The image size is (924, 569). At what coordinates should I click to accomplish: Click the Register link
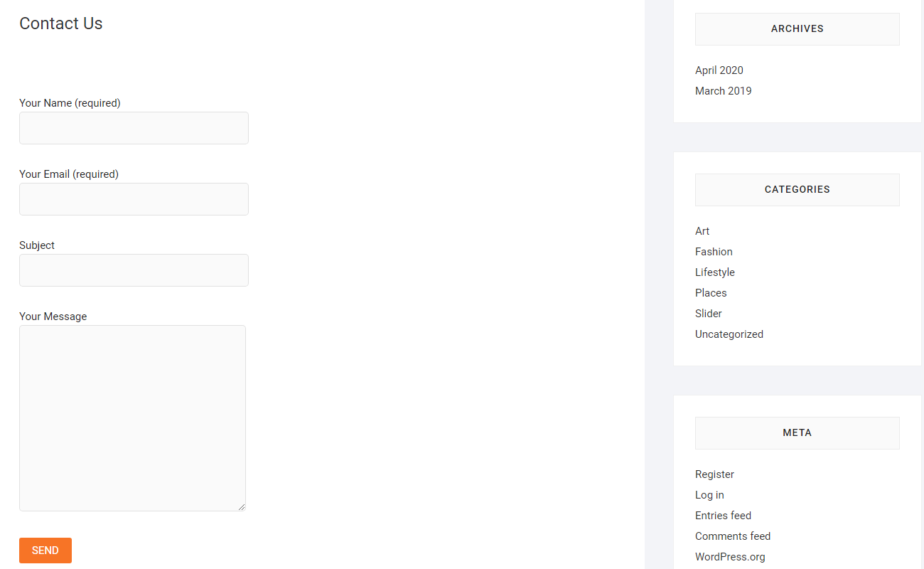(x=714, y=474)
